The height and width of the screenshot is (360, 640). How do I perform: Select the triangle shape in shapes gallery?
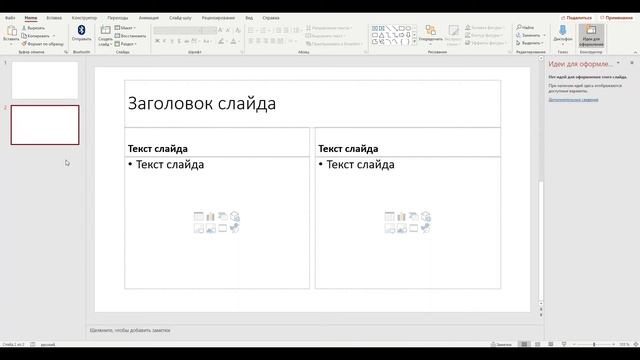(x=381, y=35)
